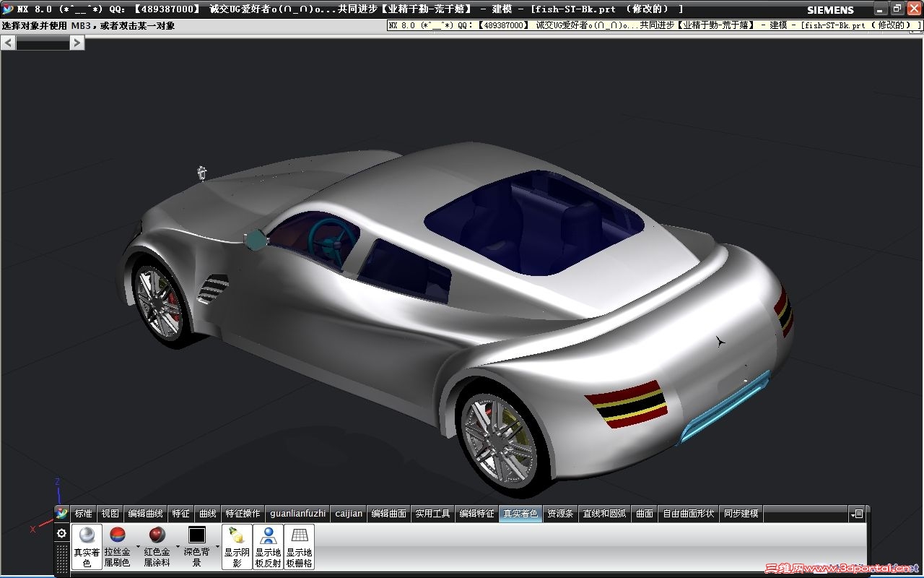Expand the 红色金属涂料 paint dropdown arrow

coord(177,546)
